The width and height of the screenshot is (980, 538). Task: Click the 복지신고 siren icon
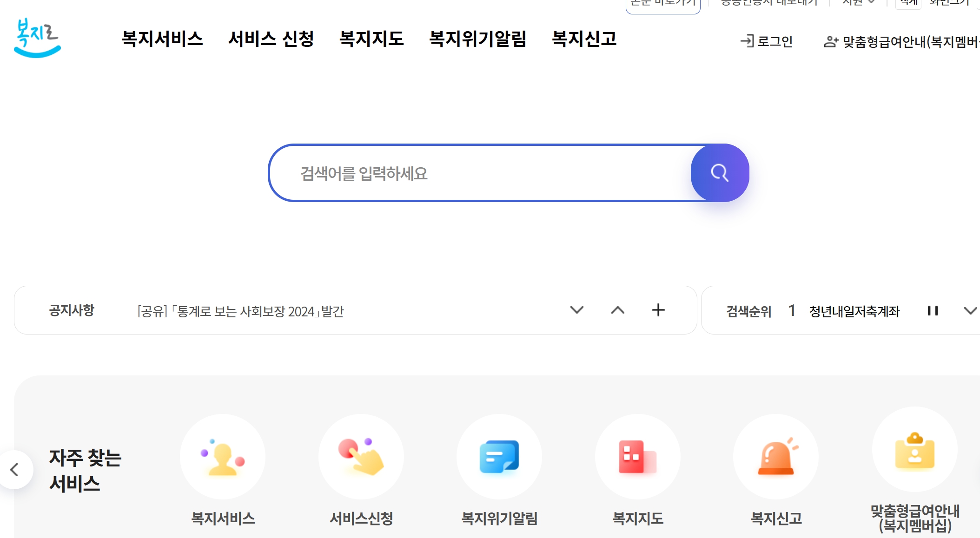pyautogui.click(x=775, y=457)
